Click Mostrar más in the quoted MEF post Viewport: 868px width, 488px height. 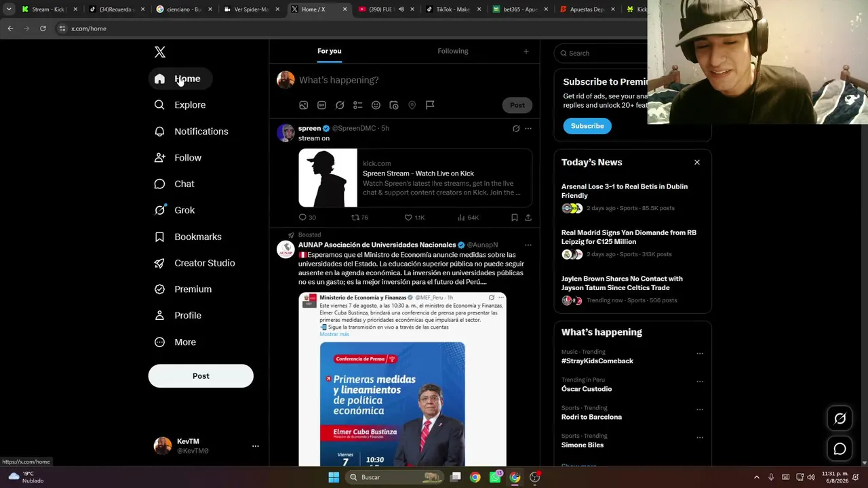point(334,334)
